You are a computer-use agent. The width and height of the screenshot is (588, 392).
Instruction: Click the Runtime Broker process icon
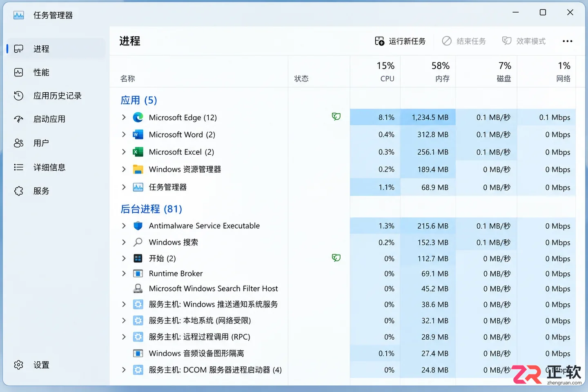click(138, 274)
